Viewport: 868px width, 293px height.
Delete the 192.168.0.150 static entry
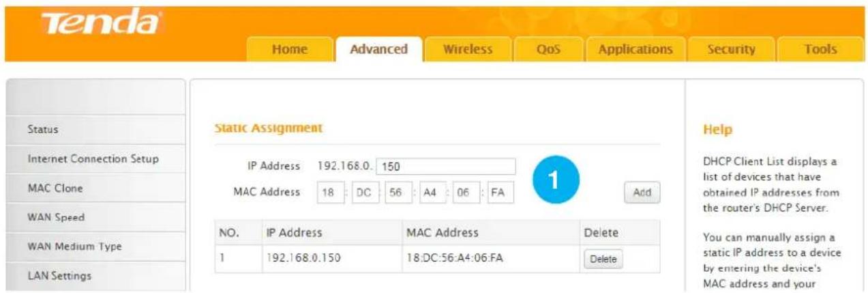point(603,260)
